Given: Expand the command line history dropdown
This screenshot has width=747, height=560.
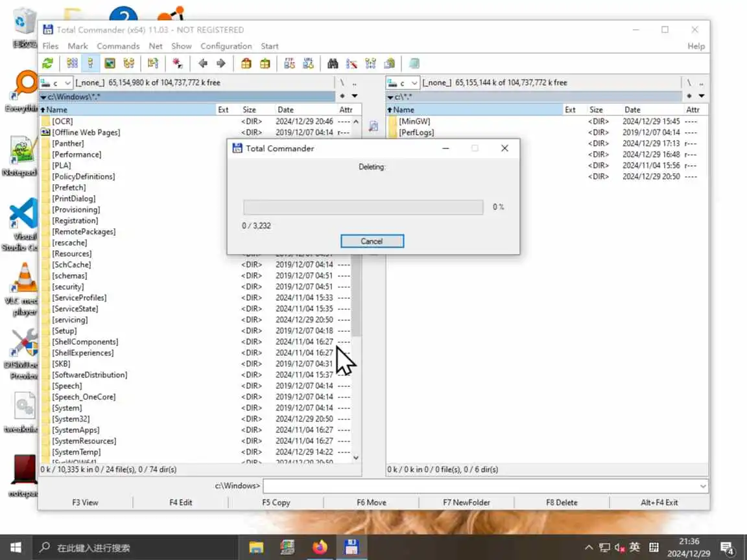Looking at the screenshot, I should pyautogui.click(x=703, y=486).
